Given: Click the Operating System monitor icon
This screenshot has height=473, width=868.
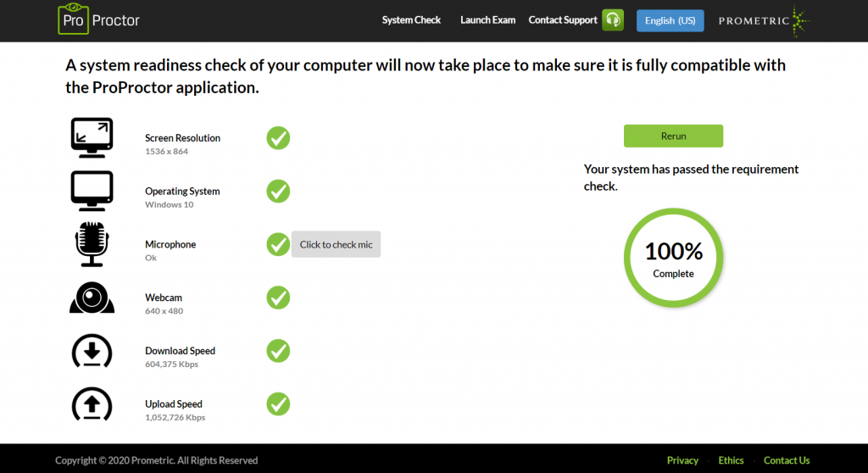Looking at the screenshot, I should point(92,191).
